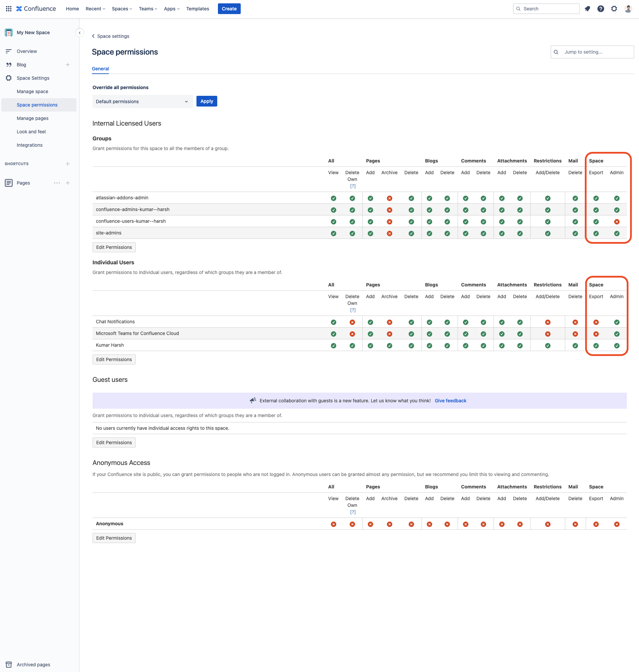This screenshot has height=672, width=639.
Task: Open the Default permissions dropdown
Action: (x=142, y=102)
